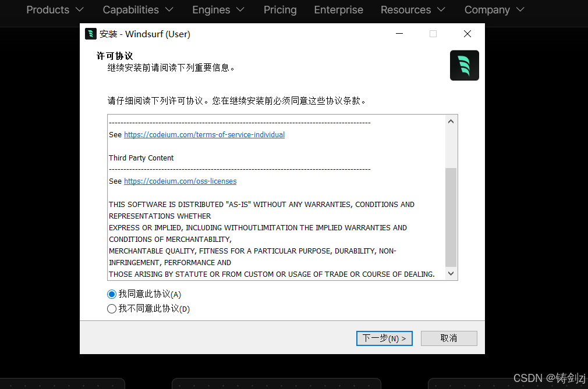Go to Pricing page in website nav
Screen dimensions: 588x389
(280, 10)
